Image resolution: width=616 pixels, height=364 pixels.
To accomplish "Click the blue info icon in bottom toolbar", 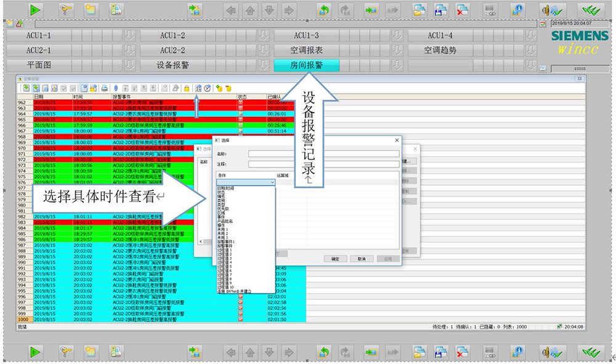I will (x=517, y=352).
